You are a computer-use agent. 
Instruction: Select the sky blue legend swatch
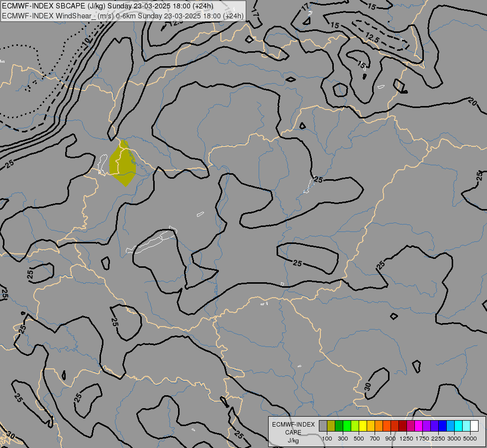coord(450,426)
